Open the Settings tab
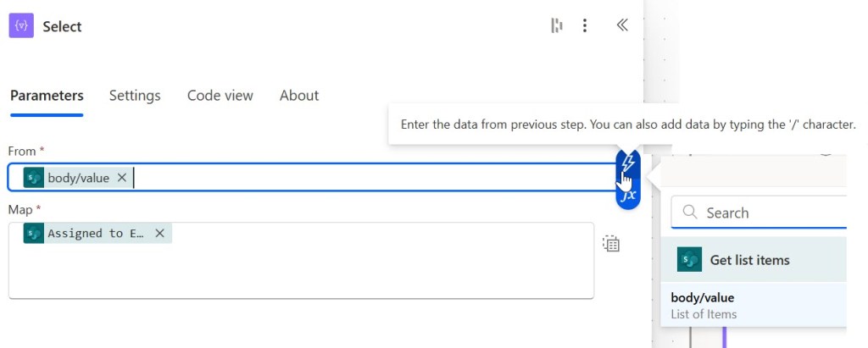This screenshot has width=868, height=348. (x=135, y=96)
